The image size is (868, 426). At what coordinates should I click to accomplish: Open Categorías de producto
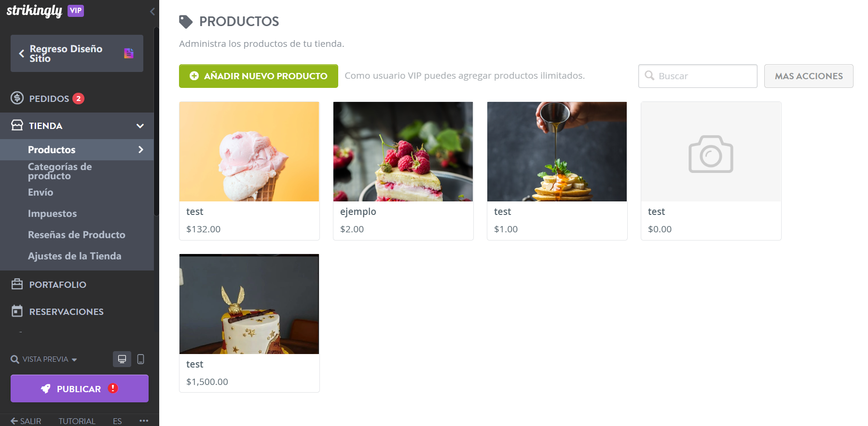coord(60,171)
